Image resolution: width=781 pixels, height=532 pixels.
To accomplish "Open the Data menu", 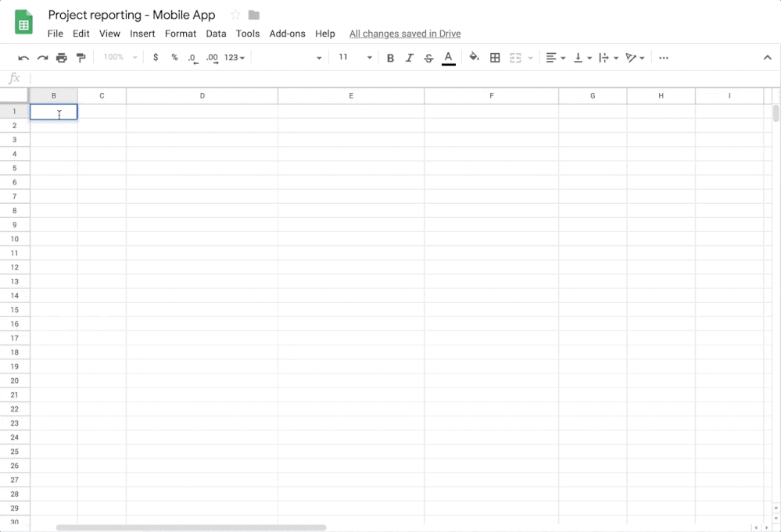I will (x=216, y=34).
